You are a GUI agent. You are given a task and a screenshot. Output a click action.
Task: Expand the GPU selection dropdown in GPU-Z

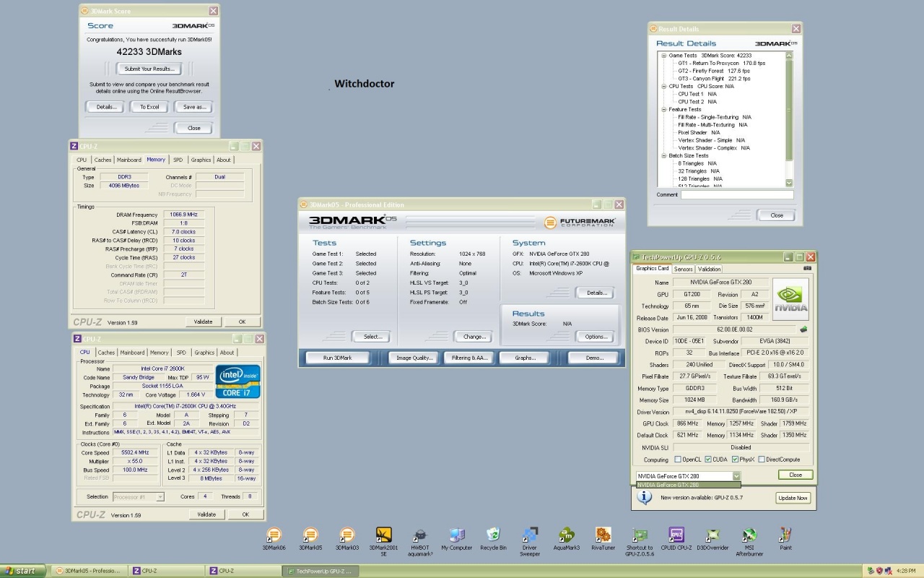pyautogui.click(x=736, y=476)
